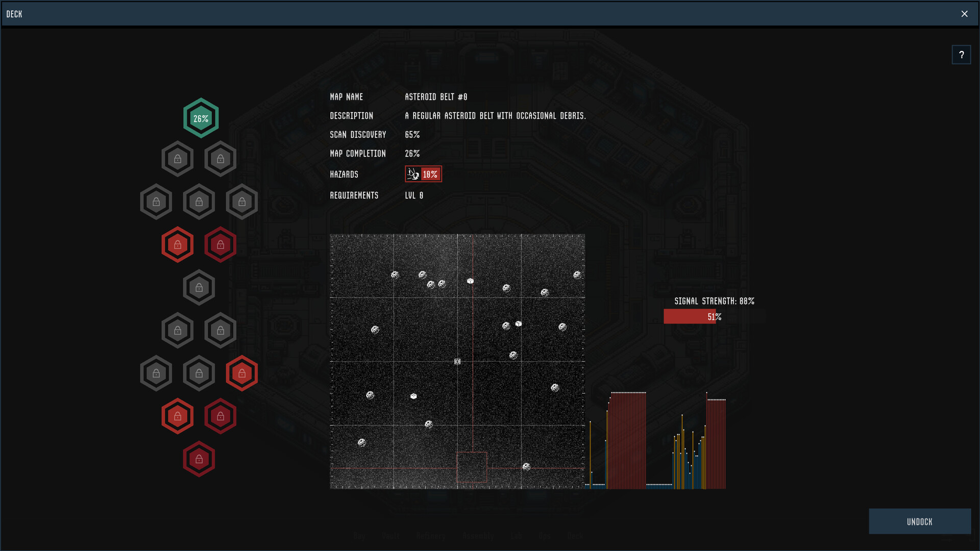Click the red 10% hazards badge

click(430, 174)
